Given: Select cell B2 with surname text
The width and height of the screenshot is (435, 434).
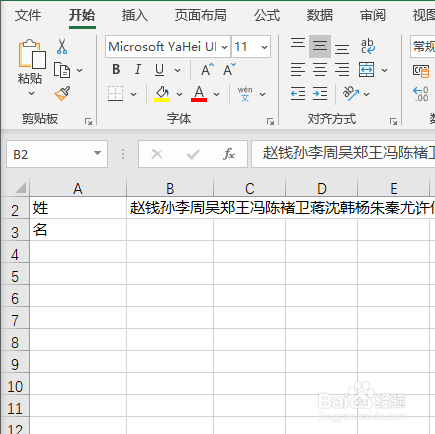Looking at the screenshot, I should click(x=170, y=208).
